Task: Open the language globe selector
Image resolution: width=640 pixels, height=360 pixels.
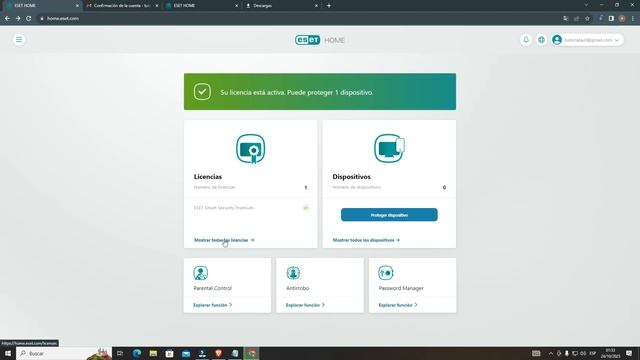Action: pos(541,40)
